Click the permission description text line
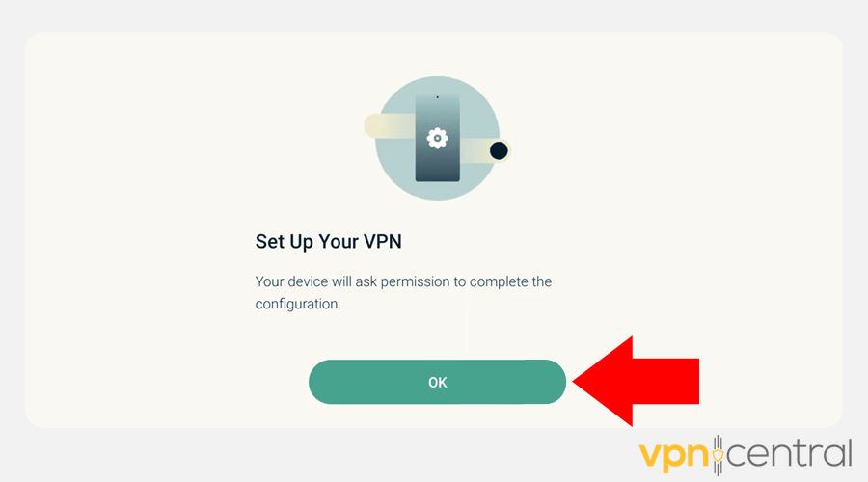This screenshot has height=482, width=868. tap(403, 281)
